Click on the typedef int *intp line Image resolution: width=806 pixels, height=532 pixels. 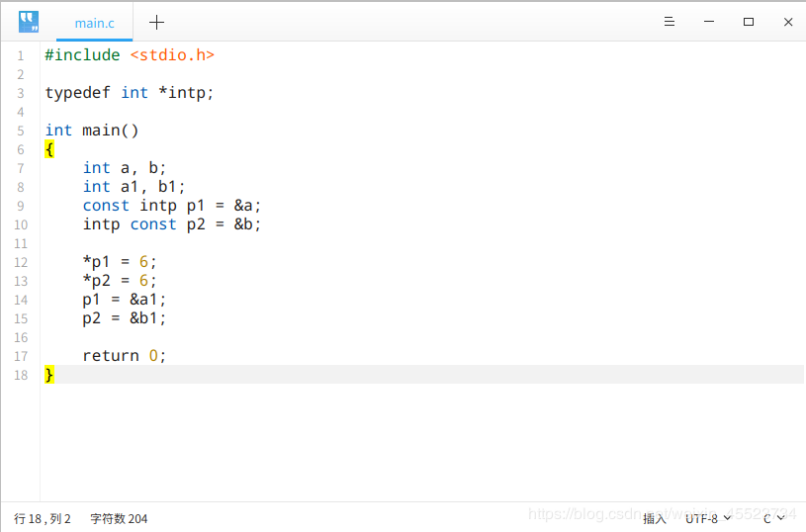129,93
